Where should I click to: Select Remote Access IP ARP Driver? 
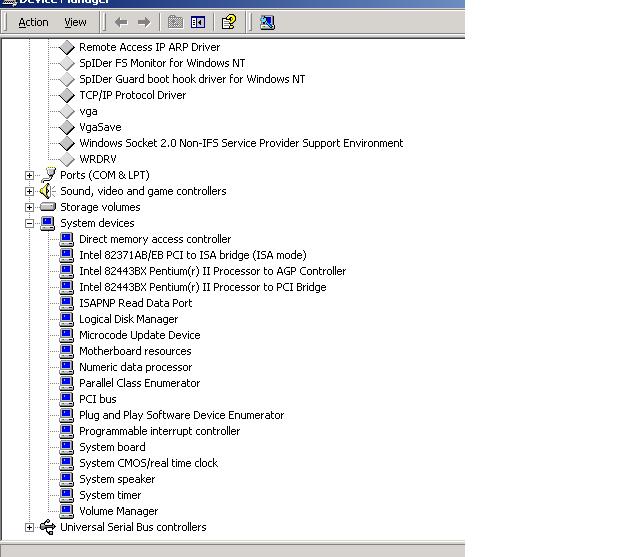click(149, 47)
